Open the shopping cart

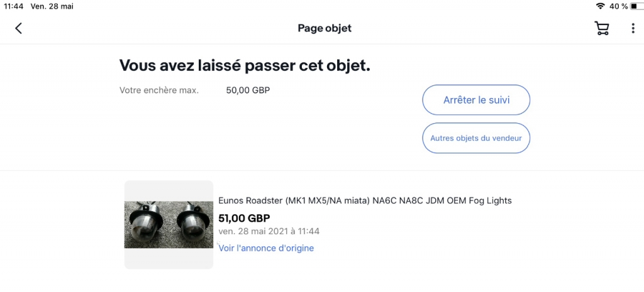[602, 28]
